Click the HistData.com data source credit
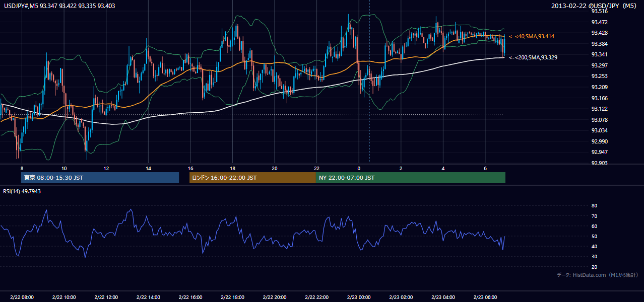644x302 pixels. click(x=598, y=275)
